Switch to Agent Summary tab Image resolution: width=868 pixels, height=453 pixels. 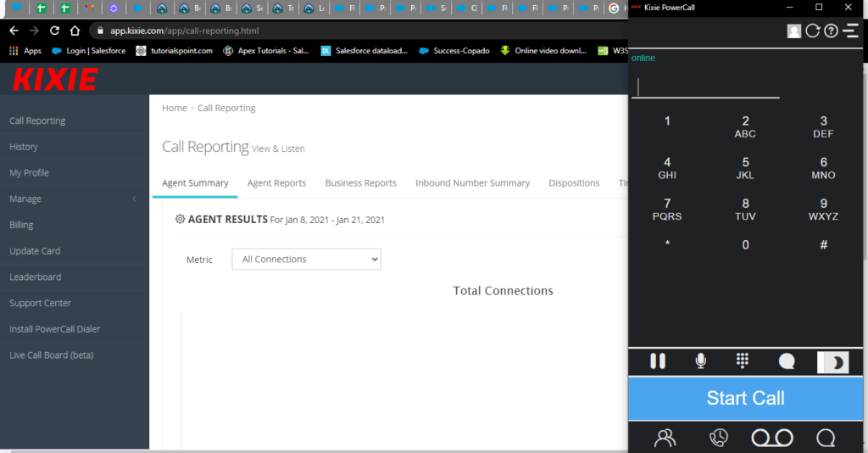click(195, 182)
